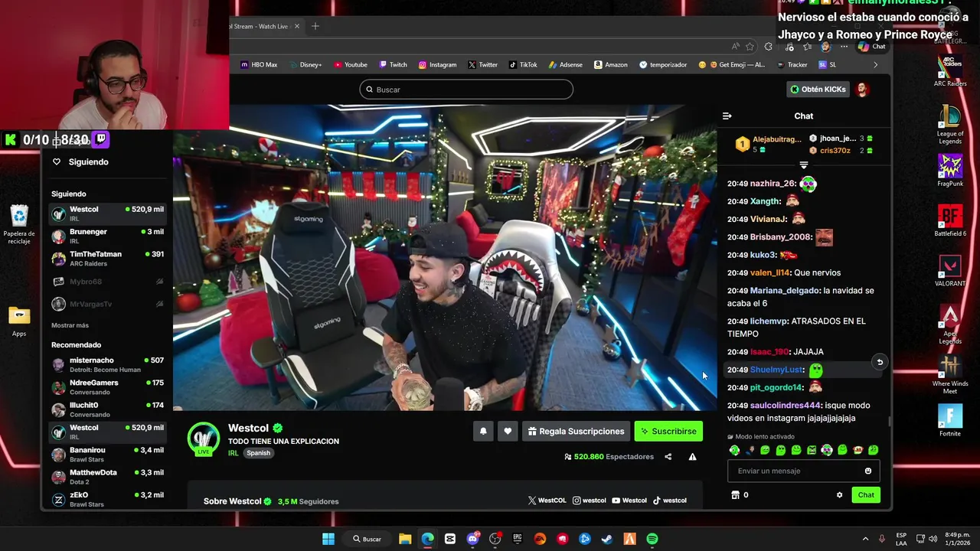
Task: Open the Instagram bookmark
Action: (437, 65)
